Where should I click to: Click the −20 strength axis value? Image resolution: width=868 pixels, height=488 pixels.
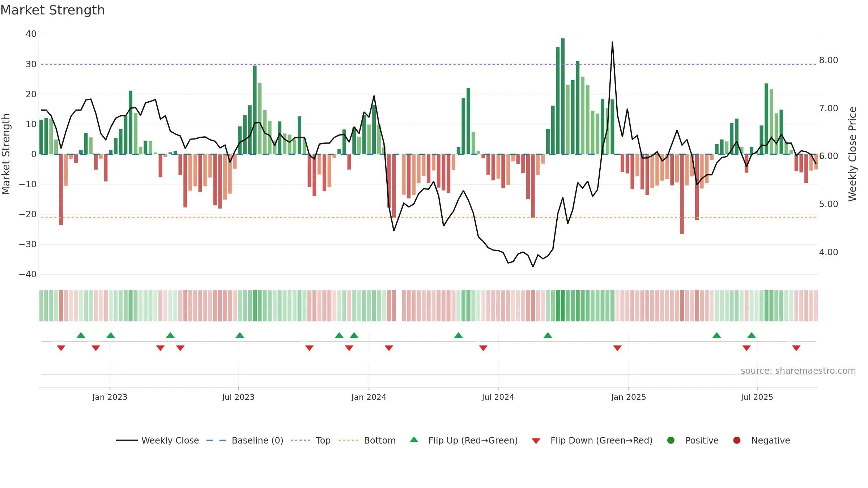tap(28, 214)
